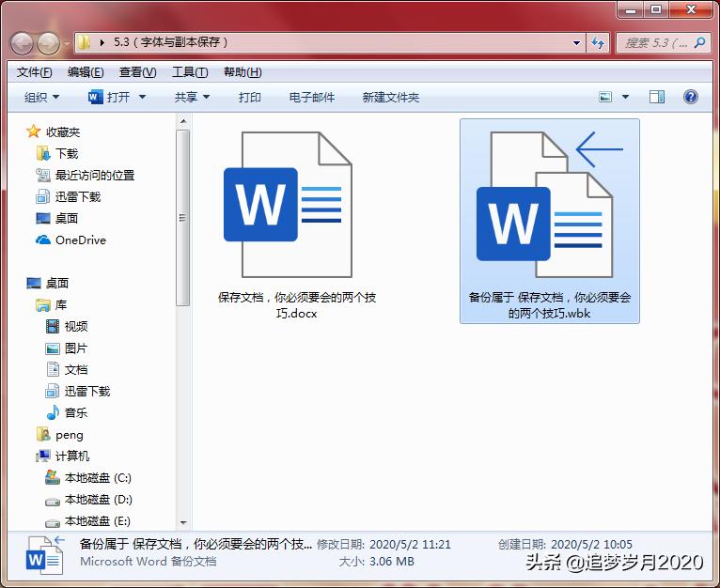Click the navigation pane scrollbar thumb
This screenshot has width=720, height=588.
(182, 218)
